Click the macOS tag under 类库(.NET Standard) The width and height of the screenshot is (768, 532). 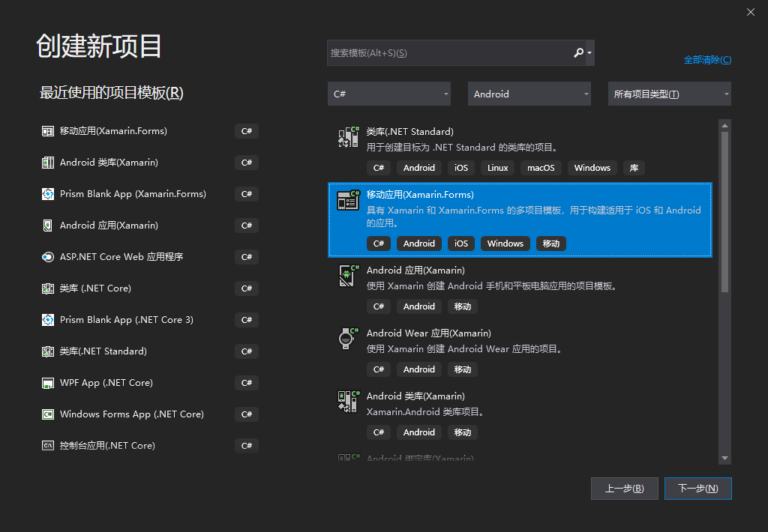(541, 168)
